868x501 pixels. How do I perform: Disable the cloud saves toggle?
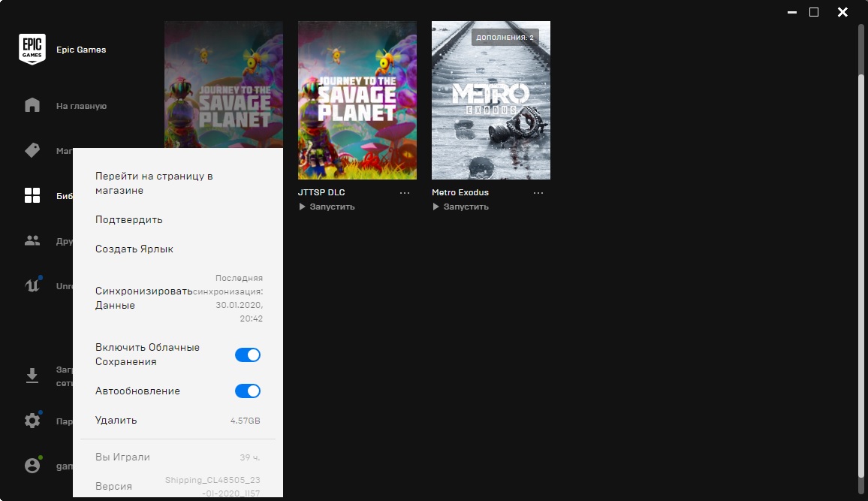[248, 355]
